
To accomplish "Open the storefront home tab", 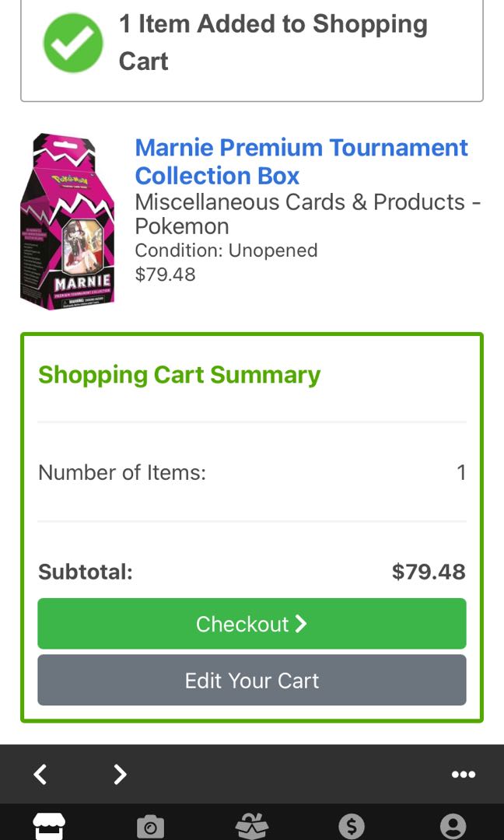I will tap(50, 826).
